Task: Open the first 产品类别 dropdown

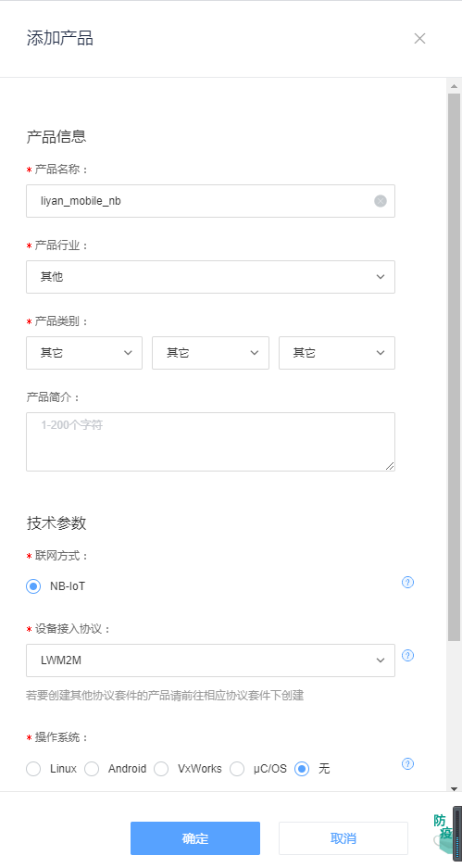Action: point(84,353)
